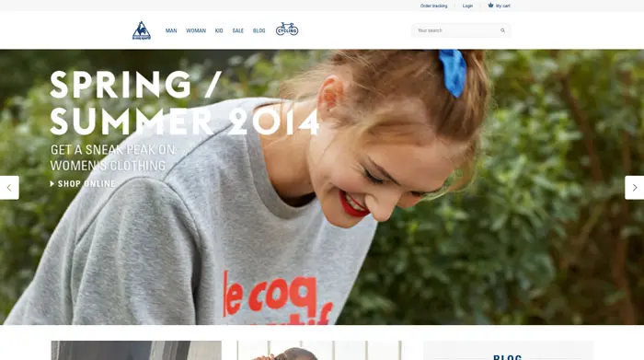
Task: Click the SHOP ONLINE link
Action: [83, 184]
